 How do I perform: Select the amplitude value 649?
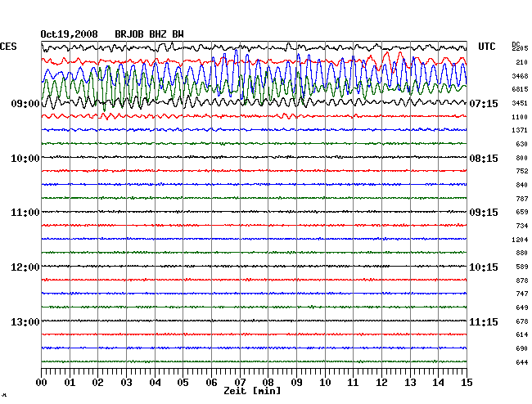pyautogui.click(x=522, y=307)
